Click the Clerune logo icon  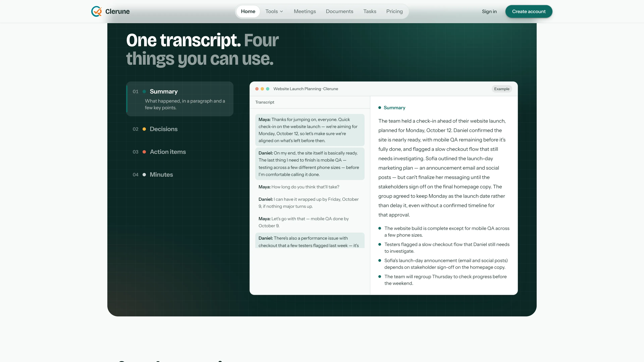(96, 12)
